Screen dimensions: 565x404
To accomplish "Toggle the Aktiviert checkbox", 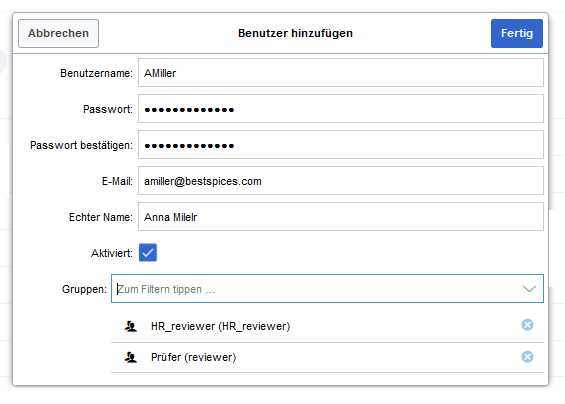I will point(148,252).
